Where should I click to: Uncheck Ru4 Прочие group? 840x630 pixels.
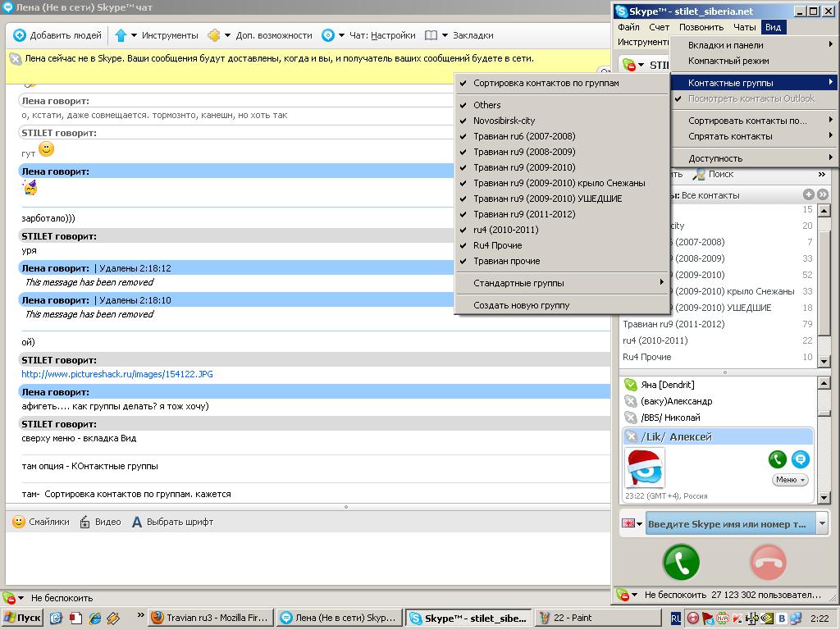coord(561,244)
